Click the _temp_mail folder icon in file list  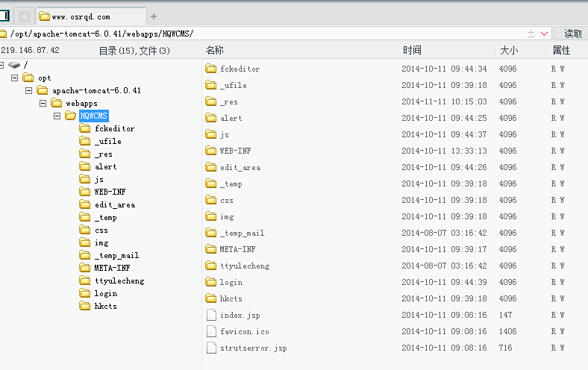coord(210,233)
